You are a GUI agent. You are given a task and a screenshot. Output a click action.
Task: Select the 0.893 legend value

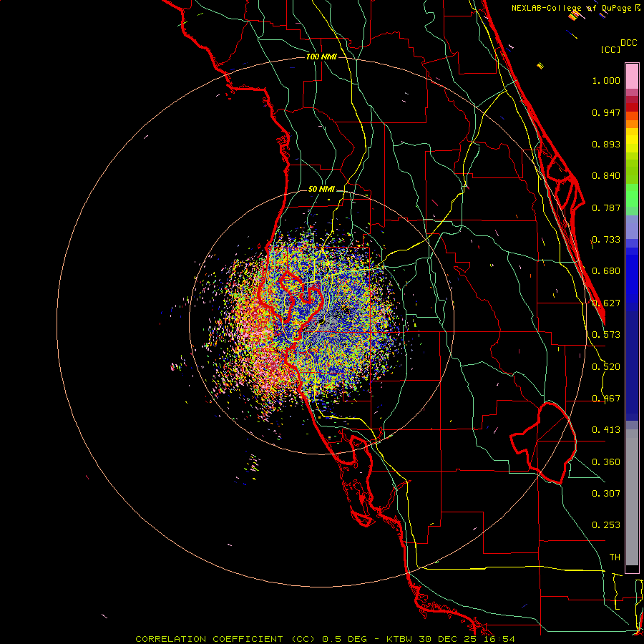pyautogui.click(x=606, y=144)
